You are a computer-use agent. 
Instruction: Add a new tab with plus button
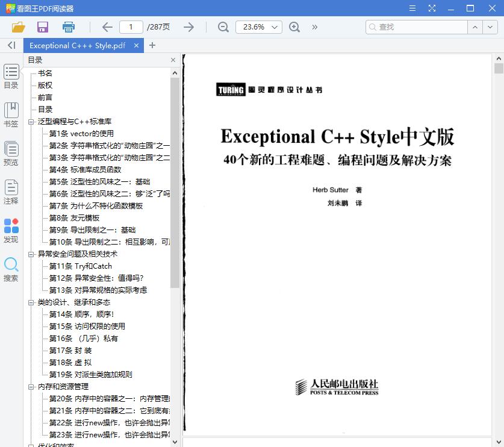pyautogui.click(x=152, y=45)
